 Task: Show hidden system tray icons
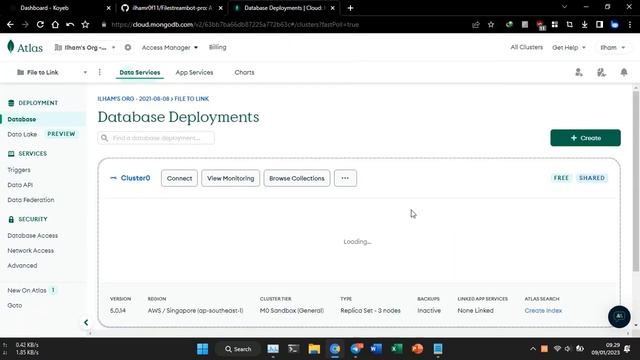[x=533, y=349]
